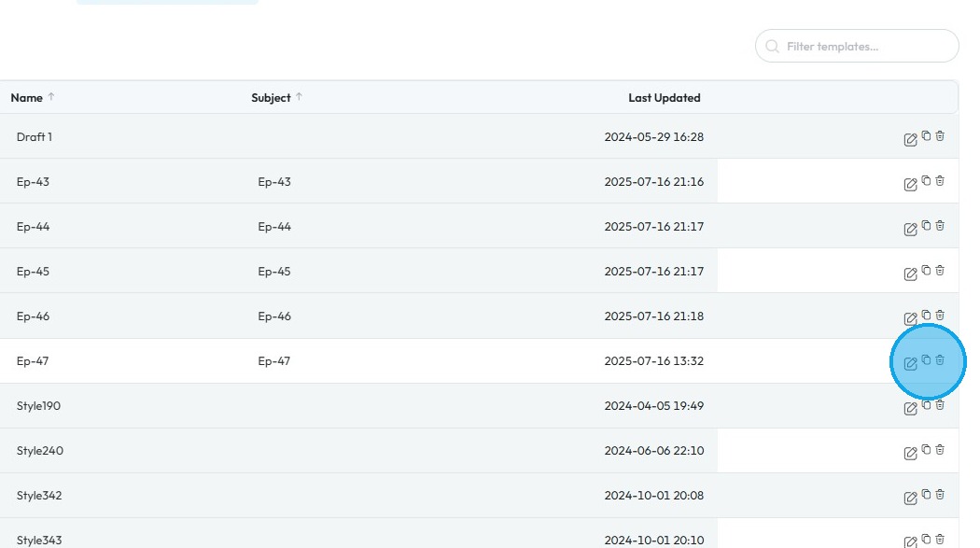The width and height of the screenshot is (980, 548).
Task: Duplicate the Ep-43 template
Action: point(926,180)
